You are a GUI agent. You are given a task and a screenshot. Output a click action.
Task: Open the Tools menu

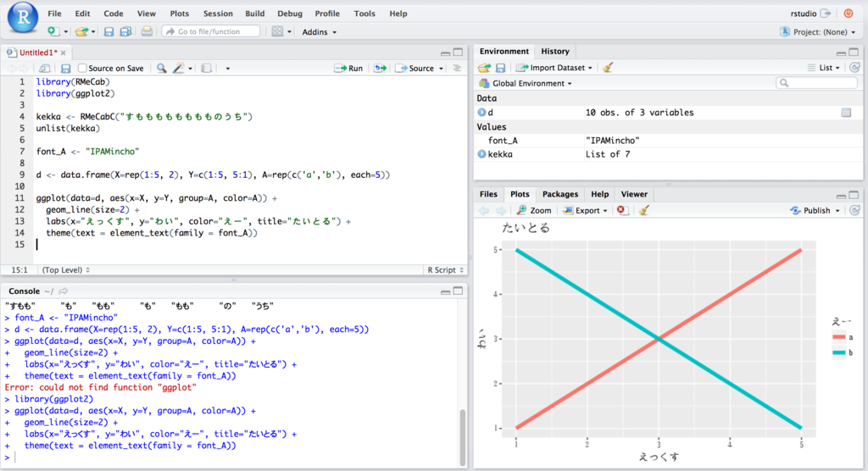coord(364,14)
